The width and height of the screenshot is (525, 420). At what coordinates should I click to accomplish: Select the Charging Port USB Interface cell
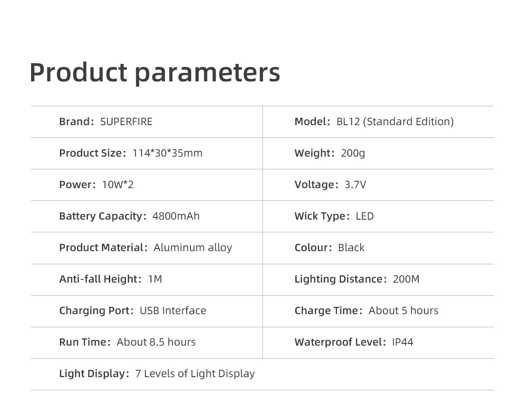coord(133,311)
